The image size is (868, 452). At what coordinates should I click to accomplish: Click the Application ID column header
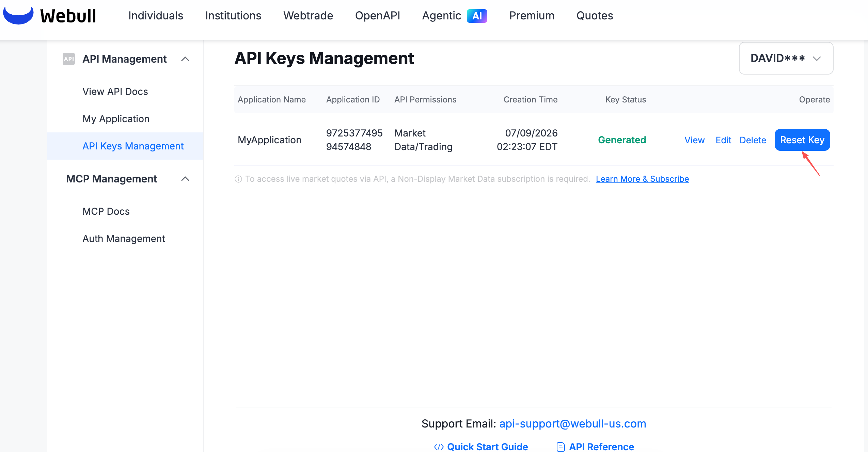tap(353, 99)
